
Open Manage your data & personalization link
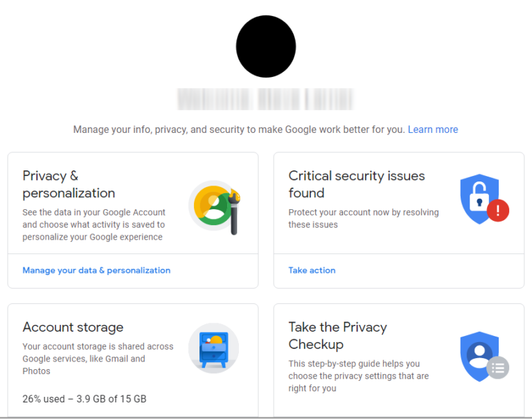(x=96, y=270)
